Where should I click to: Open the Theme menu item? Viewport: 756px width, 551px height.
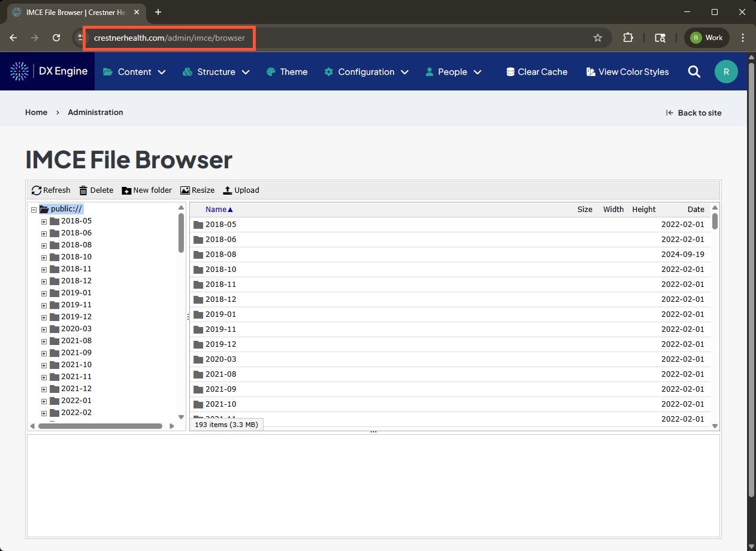[287, 71]
